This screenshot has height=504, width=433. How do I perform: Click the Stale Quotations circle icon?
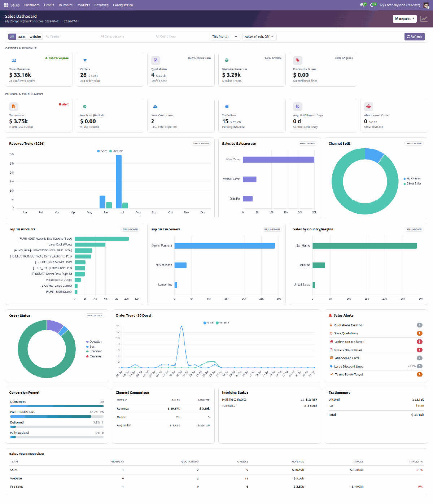(x=331, y=333)
